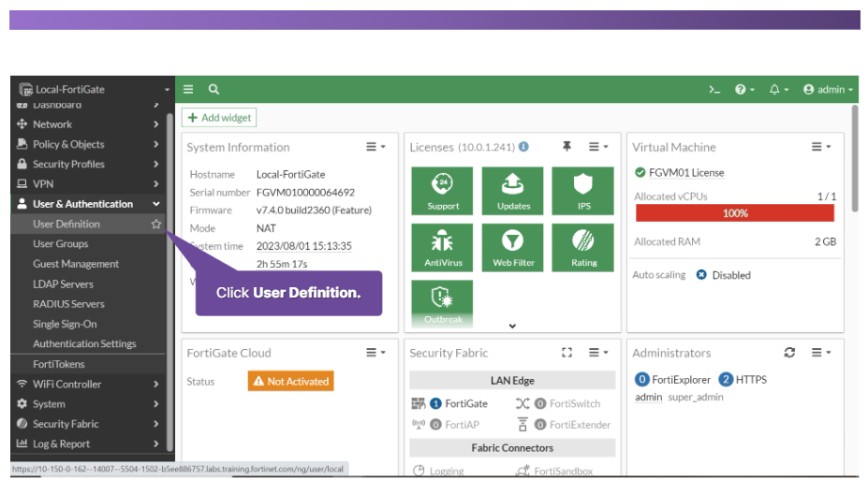Click the FortiAP entry in LAN Edge
Image resolution: width=868 pixels, height=494 pixels.
point(454,425)
